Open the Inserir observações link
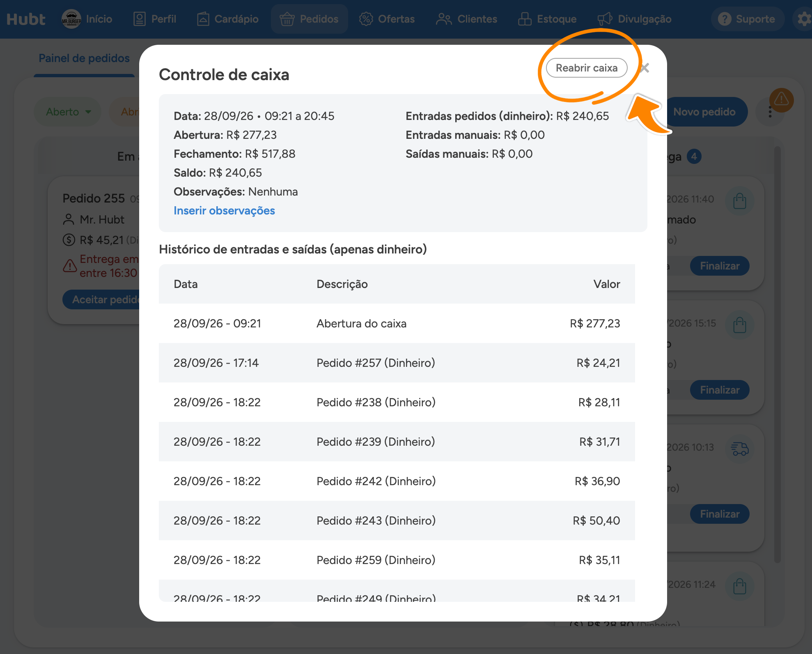 pyautogui.click(x=224, y=210)
